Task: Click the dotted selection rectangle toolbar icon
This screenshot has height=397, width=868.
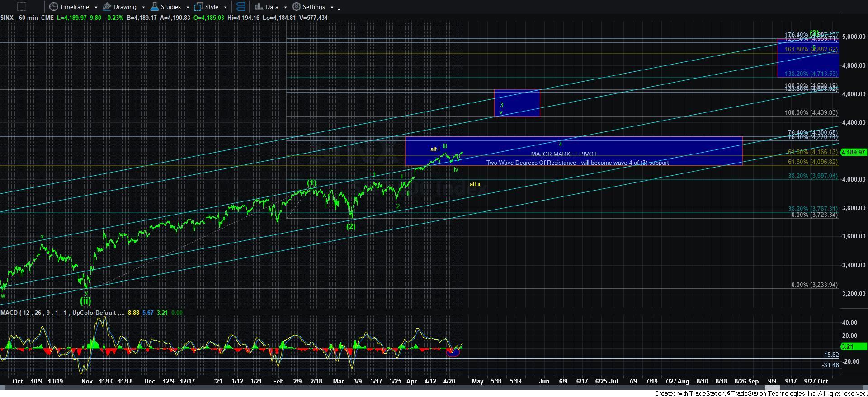Action: tap(21, 7)
